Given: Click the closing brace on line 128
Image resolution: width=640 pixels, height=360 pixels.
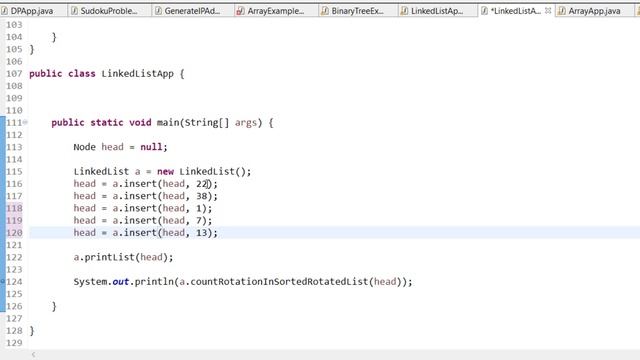Looking at the screenshot, I should point(32,331).
